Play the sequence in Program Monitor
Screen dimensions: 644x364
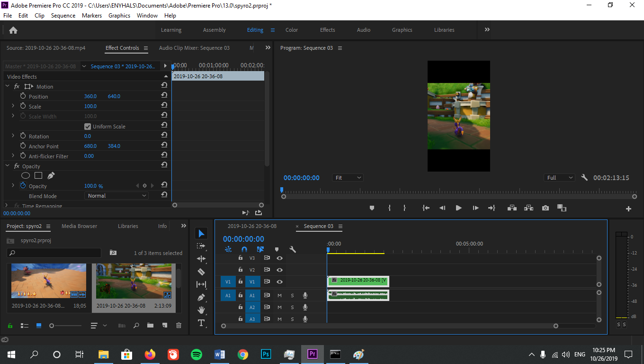tap(458, 208)
